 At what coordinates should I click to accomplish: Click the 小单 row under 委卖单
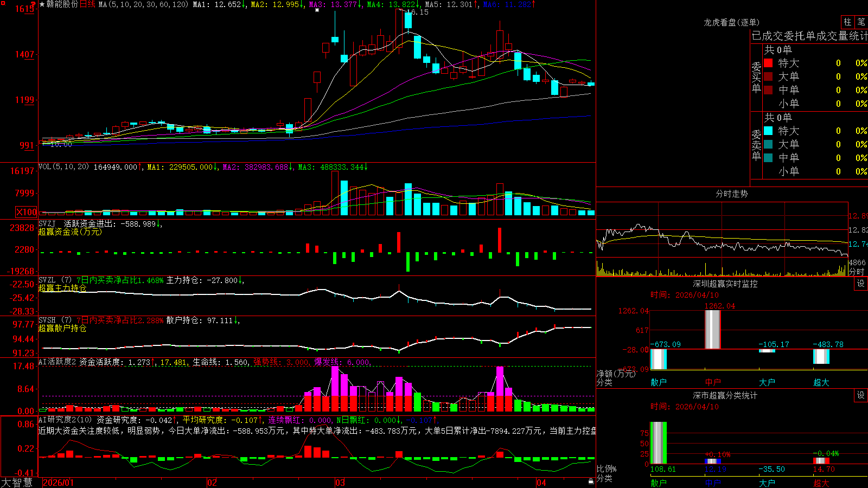coord(815,171)
